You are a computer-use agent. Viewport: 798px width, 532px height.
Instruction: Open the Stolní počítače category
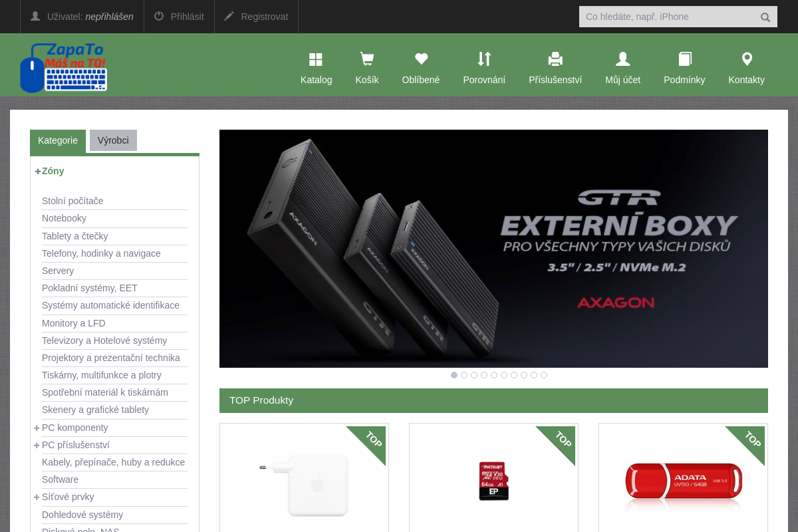(x=72, y=201)
